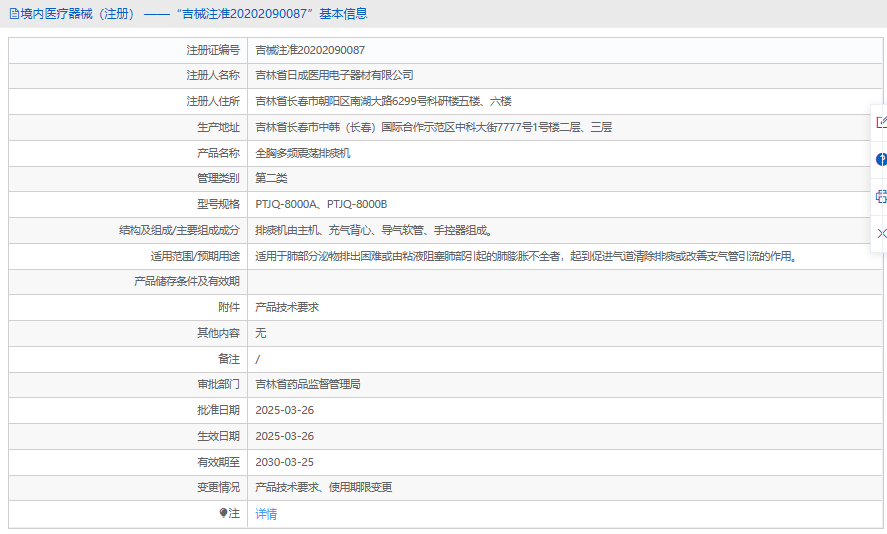The image size is (887, 534).
Task: Select registration number 吉械注准20202090087 value
Action: pos(310,50)
